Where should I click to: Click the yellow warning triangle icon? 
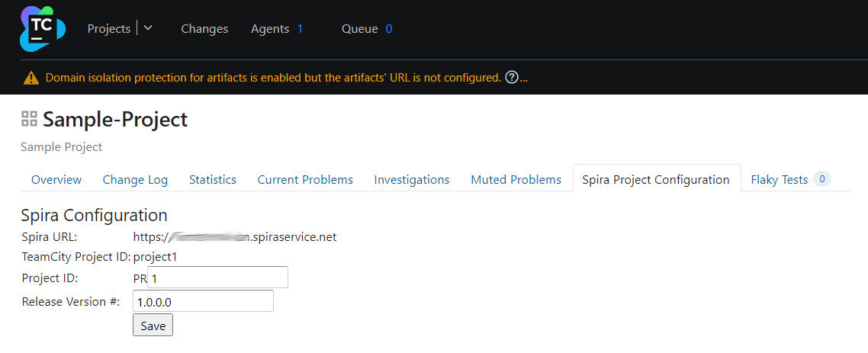point(31,78)
